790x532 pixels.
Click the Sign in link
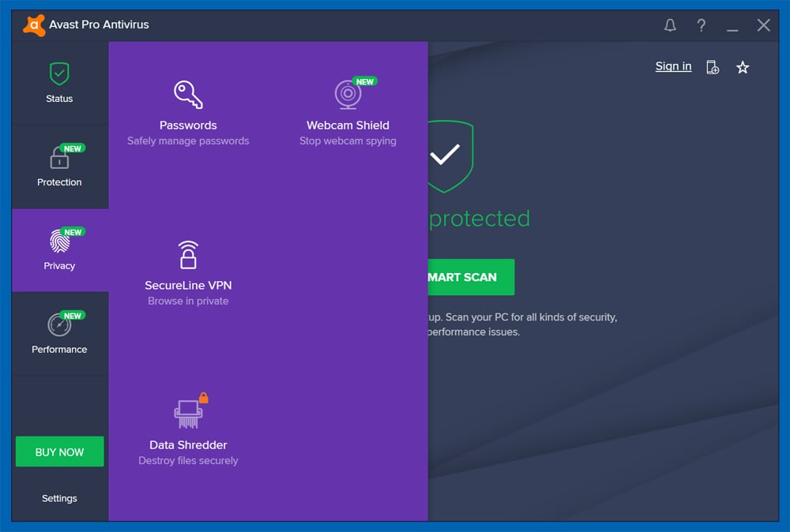[673, 66]
